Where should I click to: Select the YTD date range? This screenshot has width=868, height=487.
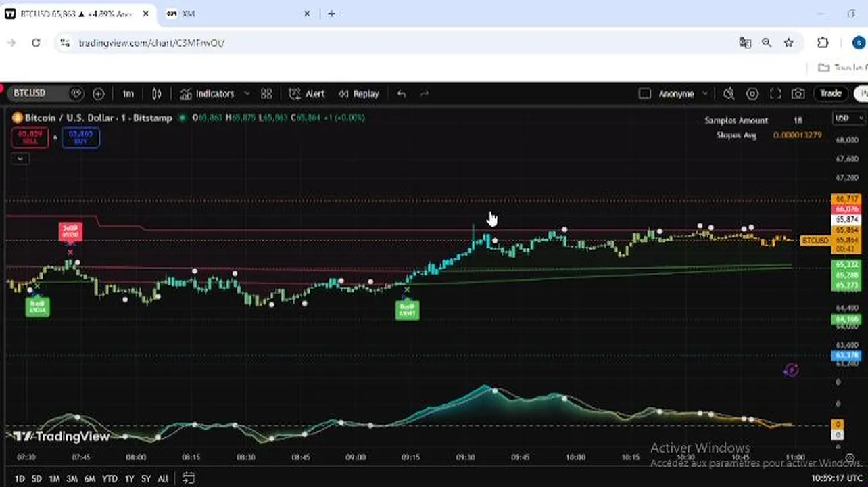click(x=110, y=479)
